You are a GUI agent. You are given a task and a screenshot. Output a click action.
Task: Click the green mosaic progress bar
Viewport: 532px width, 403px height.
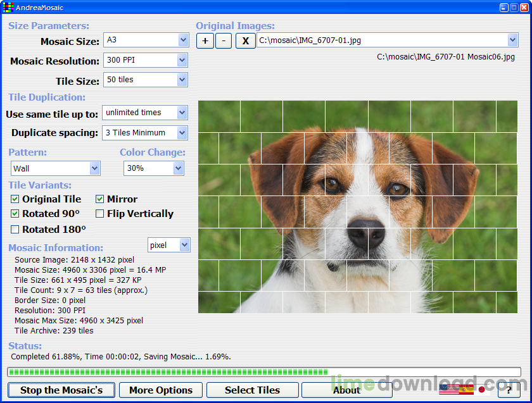click(263, 372)
